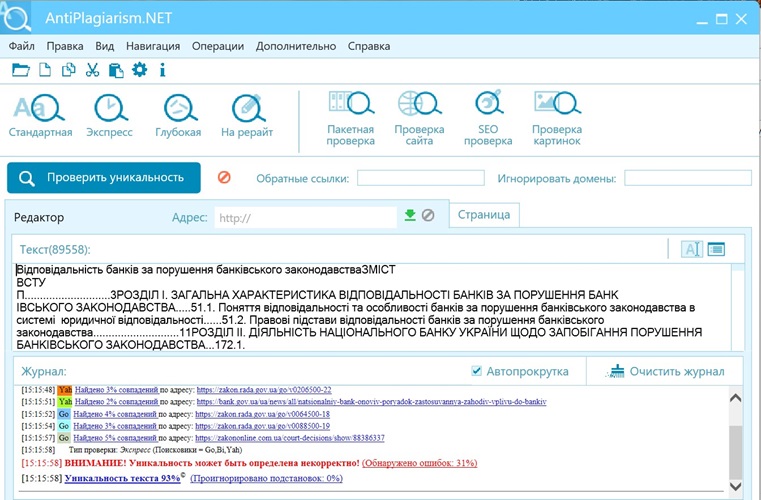Toggle text edit mode icon
The image size is (761, 500).
pyautogui.click(x=692, y=249)
